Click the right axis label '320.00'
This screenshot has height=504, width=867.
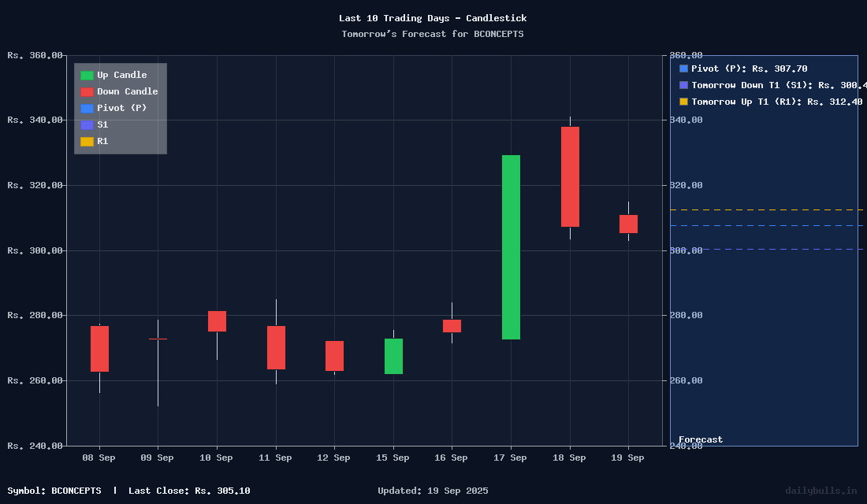pos(687,185)
